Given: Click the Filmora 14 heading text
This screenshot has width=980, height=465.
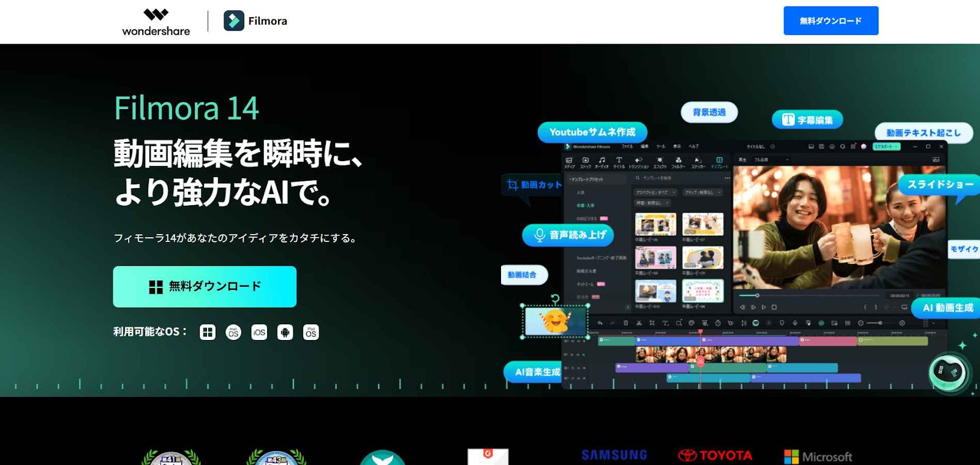Looking at the screenshot, I should (187, 108).
